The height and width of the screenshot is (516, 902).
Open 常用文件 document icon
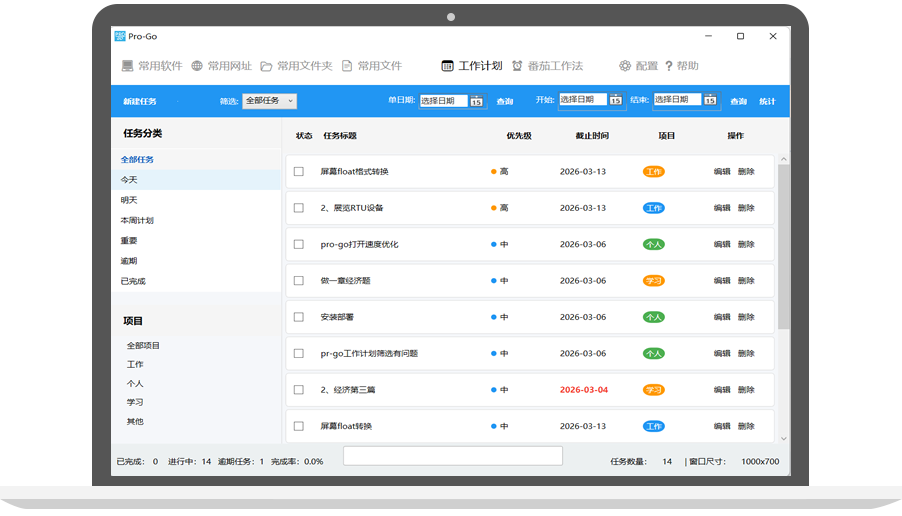point(347,66)
